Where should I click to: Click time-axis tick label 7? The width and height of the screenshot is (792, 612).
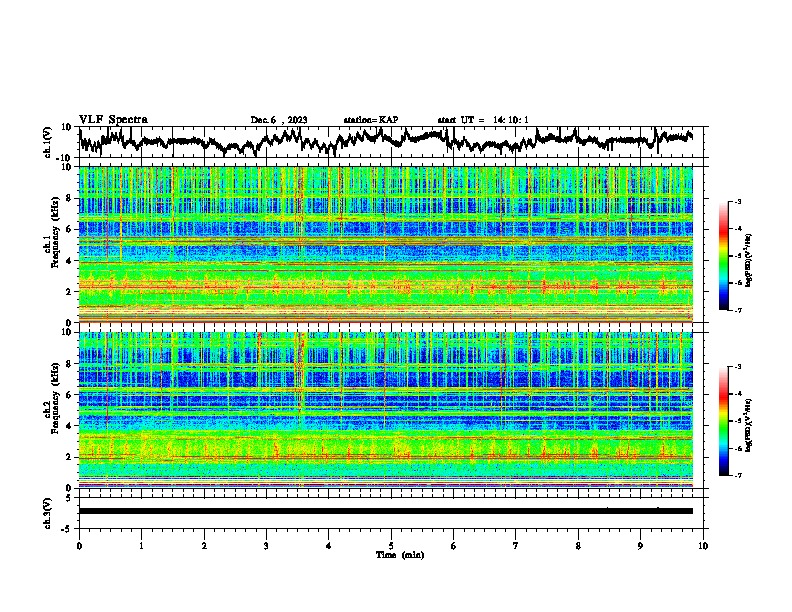click(516, 546)
